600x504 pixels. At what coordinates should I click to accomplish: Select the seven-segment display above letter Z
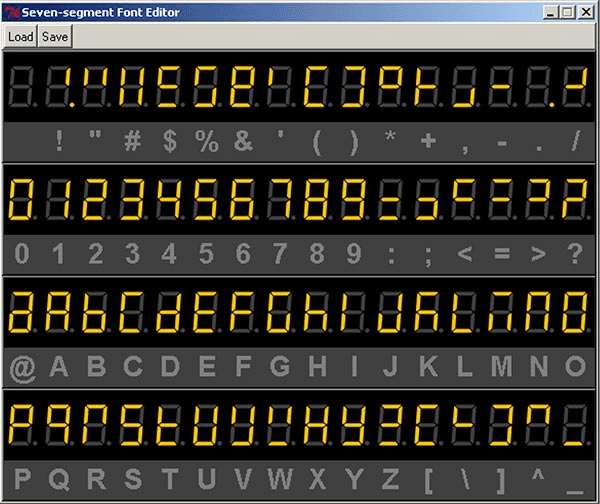coord(391,425)
